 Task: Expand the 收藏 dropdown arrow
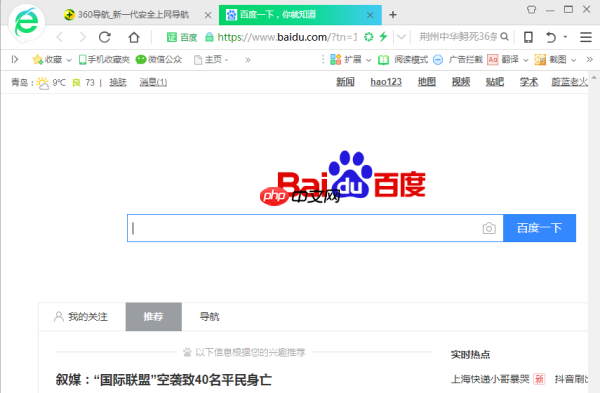[x=69, y=60]
